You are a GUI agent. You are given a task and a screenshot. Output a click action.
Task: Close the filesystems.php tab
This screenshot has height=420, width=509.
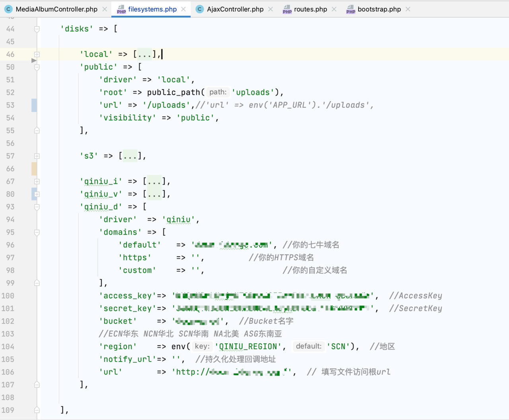tap(183, 9)
